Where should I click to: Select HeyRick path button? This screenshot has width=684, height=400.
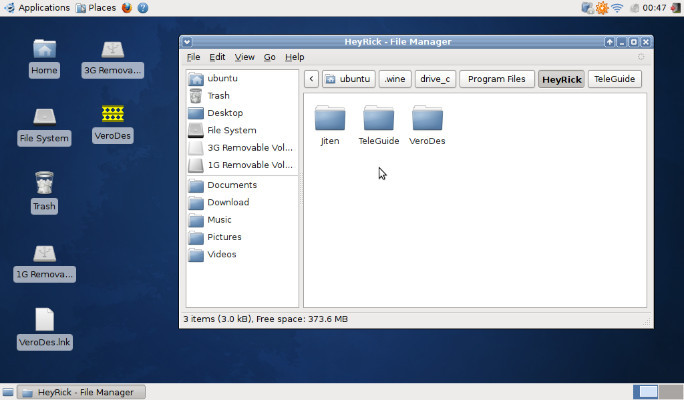click(x=561, y=79)
